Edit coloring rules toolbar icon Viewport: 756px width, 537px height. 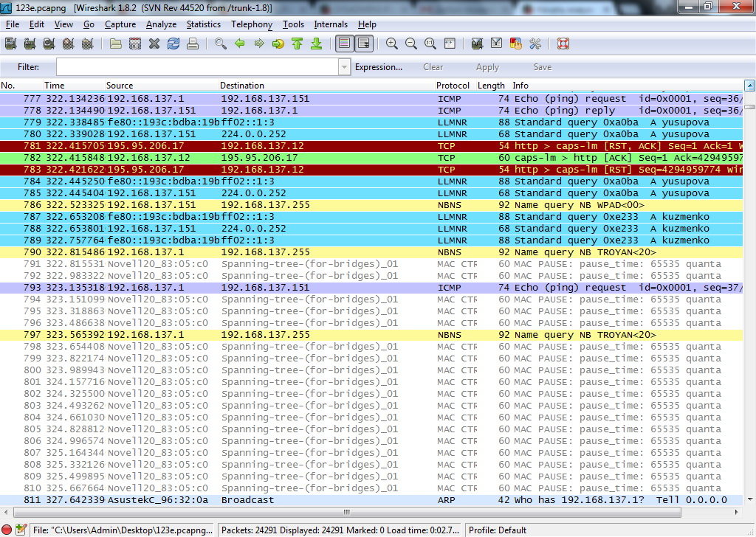[515, 44]
